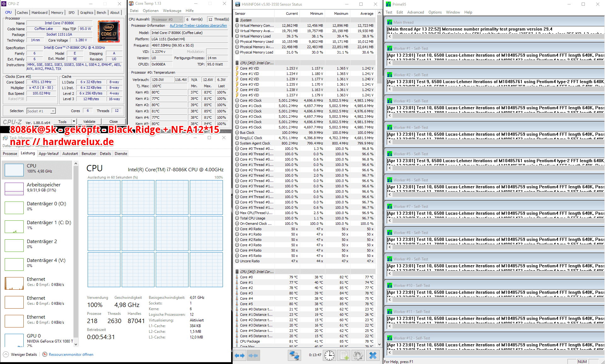Click the icon beside Bus Clock sensor
Viewport: 605px width, 364px height.
237,133
